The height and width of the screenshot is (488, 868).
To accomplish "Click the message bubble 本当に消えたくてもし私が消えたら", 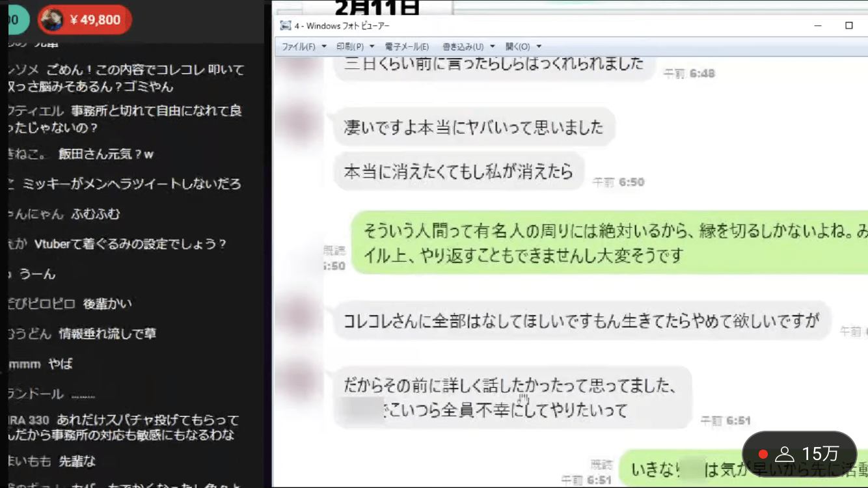I will click(458, 171).
